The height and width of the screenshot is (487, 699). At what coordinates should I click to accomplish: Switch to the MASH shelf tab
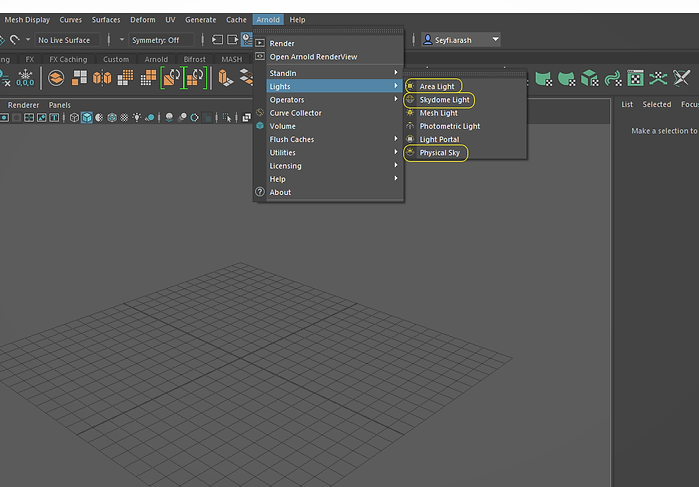(232, 59)
